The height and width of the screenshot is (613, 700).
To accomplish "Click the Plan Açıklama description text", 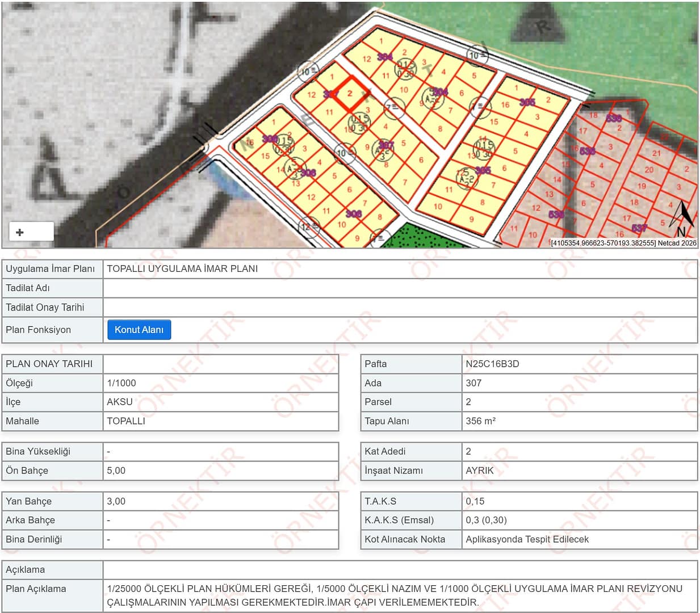I will coord(395,595).
